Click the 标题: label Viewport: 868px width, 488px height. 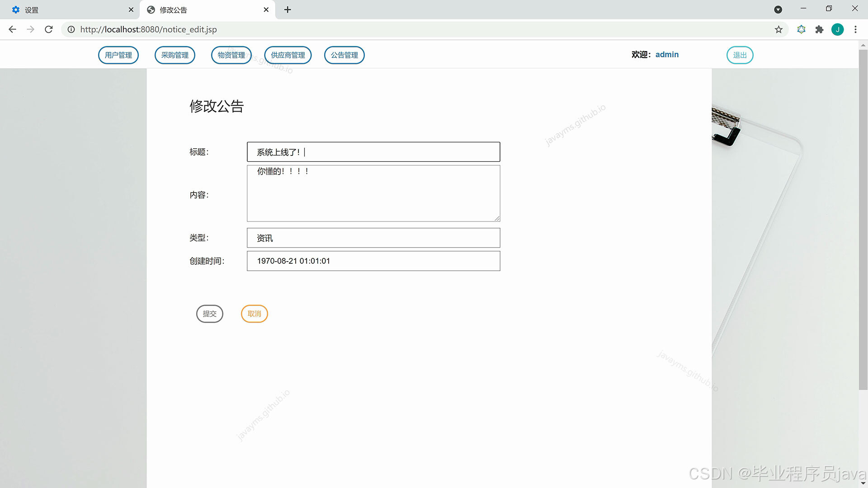(x=199, y=152)
